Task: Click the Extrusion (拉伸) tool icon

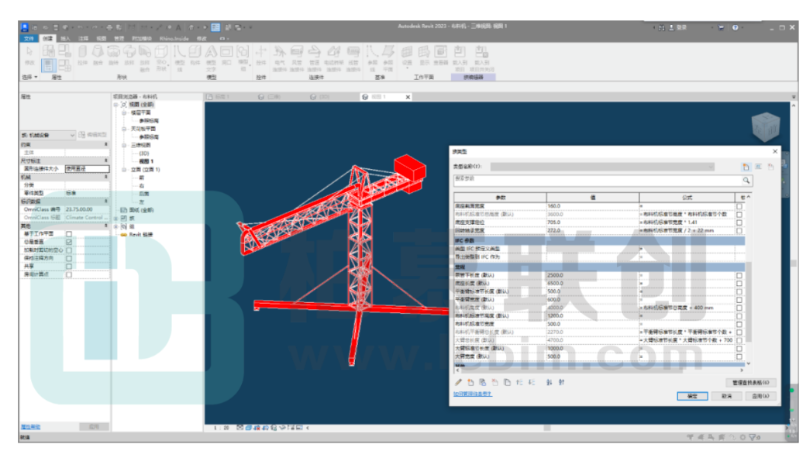Action: pos(82,52)
